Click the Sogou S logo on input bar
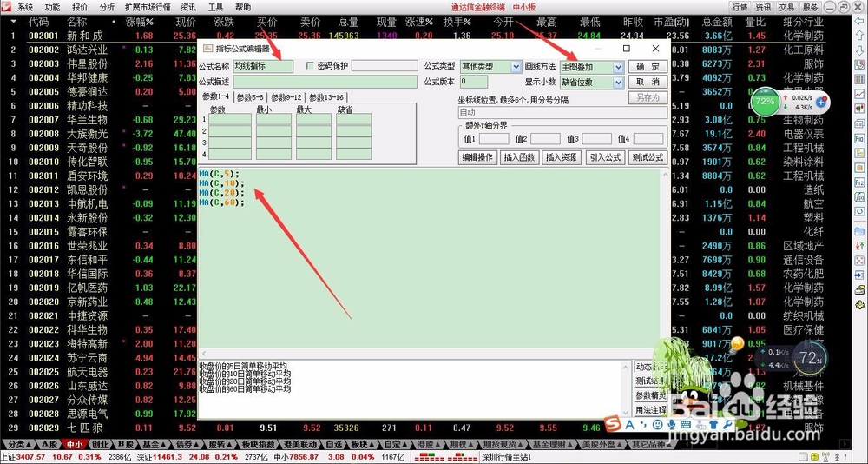The width and height of the screenshot is (868, 464). coord(612,425)
